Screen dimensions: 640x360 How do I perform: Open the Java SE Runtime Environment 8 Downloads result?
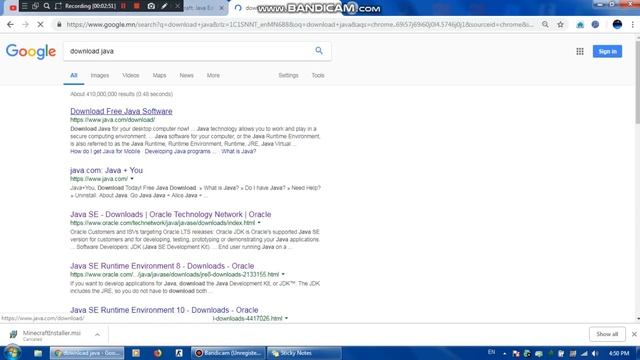[x=162, y=266]
